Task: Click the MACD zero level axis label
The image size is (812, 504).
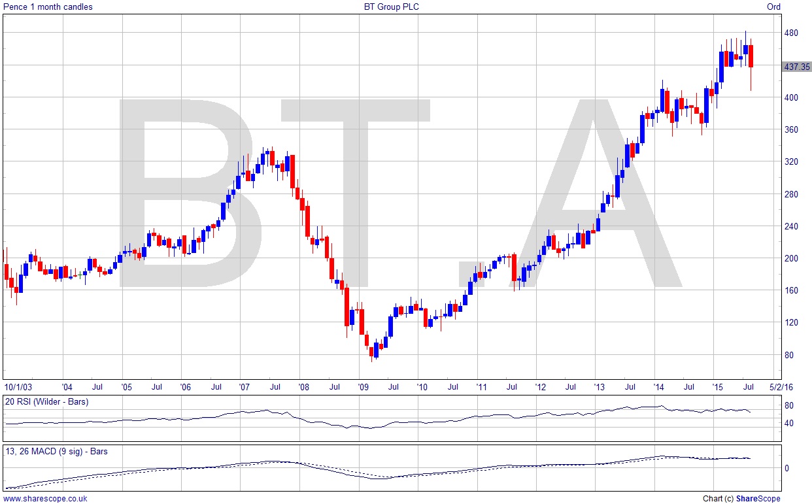Action: pos(787,468)
